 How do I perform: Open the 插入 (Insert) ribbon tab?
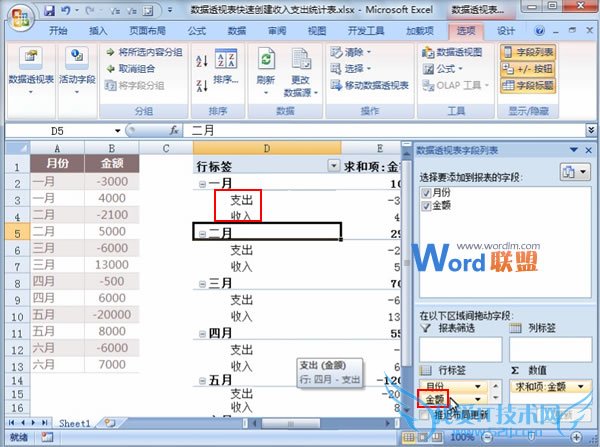98,31
